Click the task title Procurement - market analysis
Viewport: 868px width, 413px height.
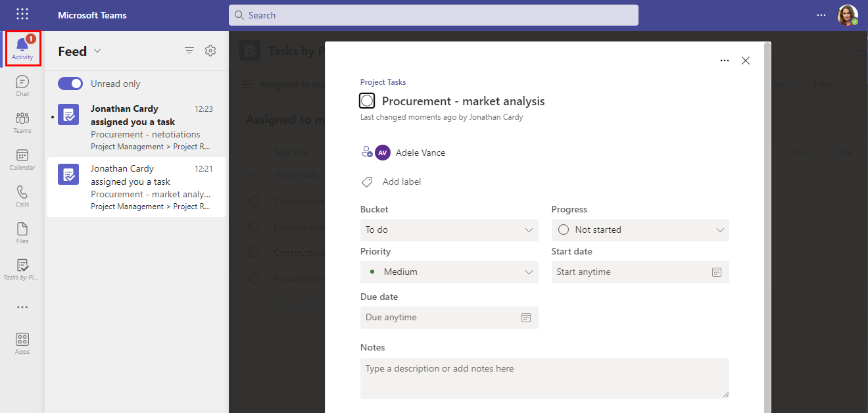coord(464,101)
